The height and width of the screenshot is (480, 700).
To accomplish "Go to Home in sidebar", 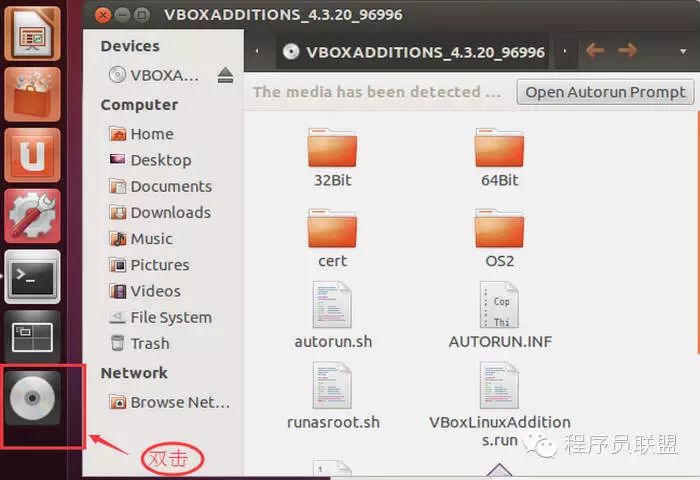I will click(142, 134).
